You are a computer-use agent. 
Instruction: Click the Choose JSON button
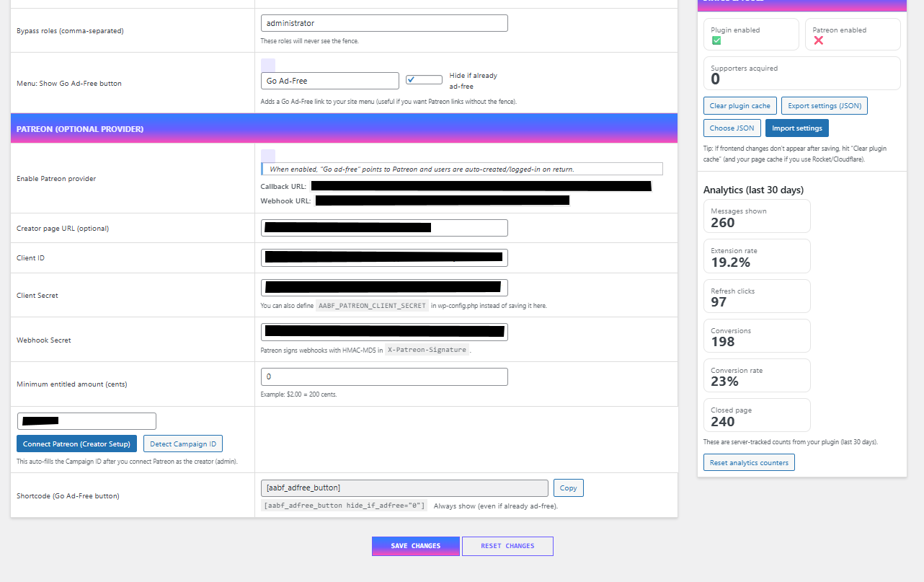732,128
